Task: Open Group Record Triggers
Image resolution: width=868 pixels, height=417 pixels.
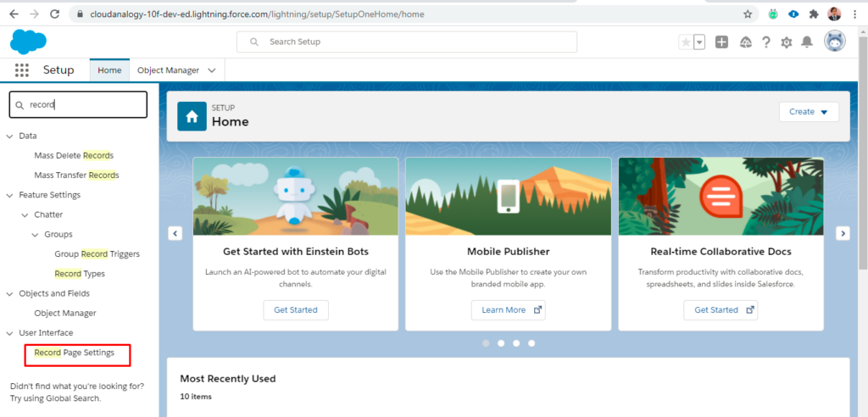Action: [x=97, y=254]
